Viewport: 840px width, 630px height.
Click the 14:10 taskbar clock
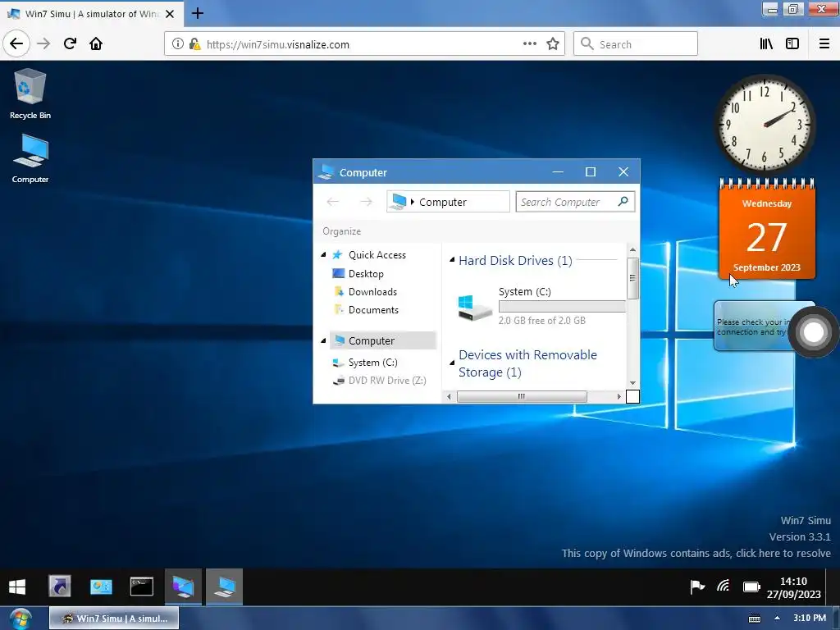[x=793, y=587]
